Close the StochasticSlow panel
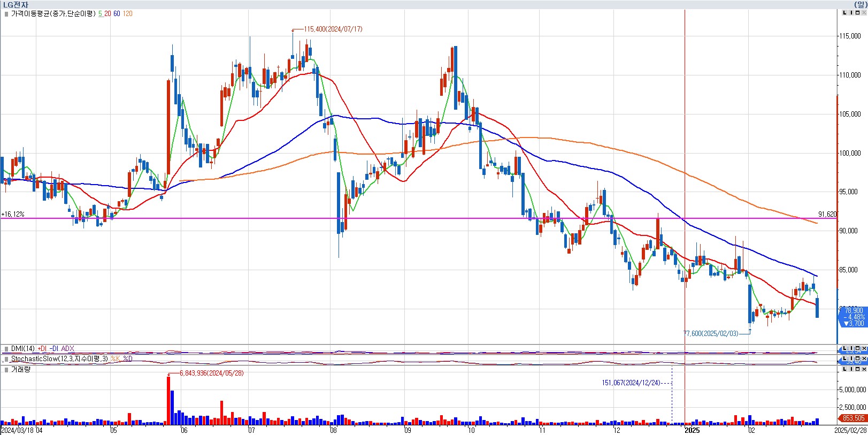868x435 pixels. (864, 358)
